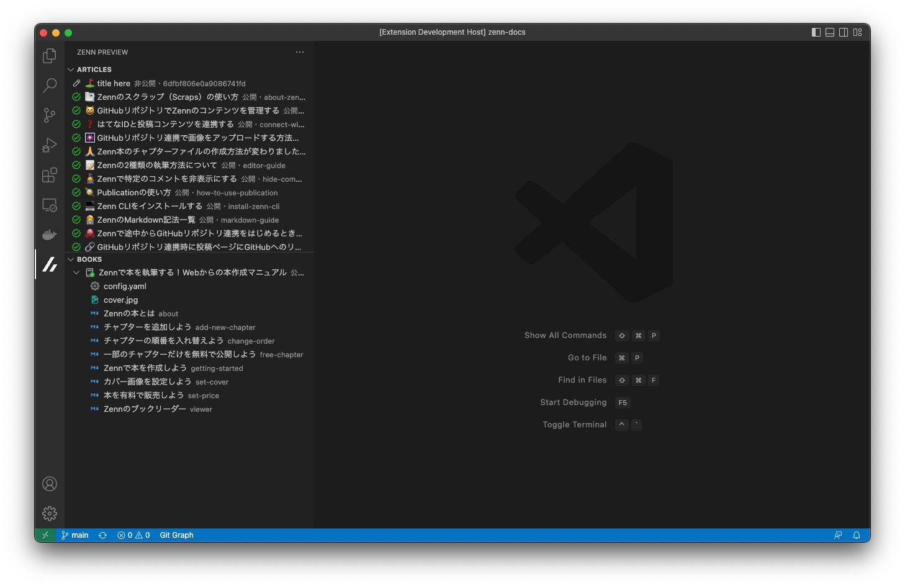This screenshot has width=905, height=588.
Task: Open errors and warnings count in status bar
Action: click(x=133, y=535)
